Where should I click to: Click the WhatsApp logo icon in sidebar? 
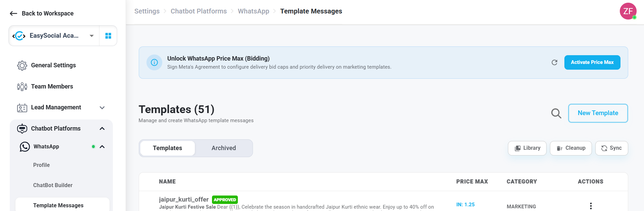coord(25,147)
